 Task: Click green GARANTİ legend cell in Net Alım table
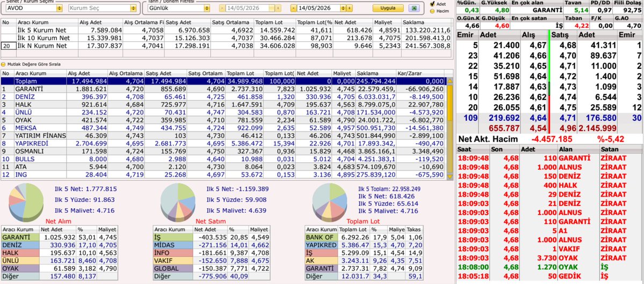(20, 237)
